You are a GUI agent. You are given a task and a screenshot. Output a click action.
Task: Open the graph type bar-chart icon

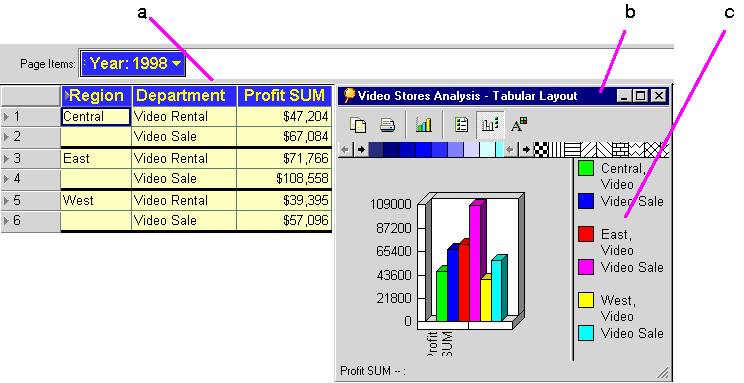[424, 125]
